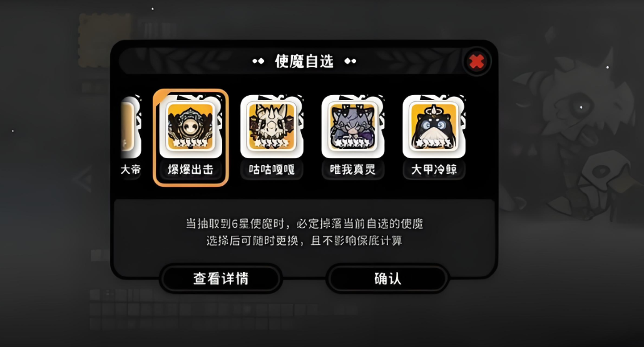644x347 pixels.
Task: Select the 大甲冷鲸 whale familiar portrait
Action: (x=434, y=126)
